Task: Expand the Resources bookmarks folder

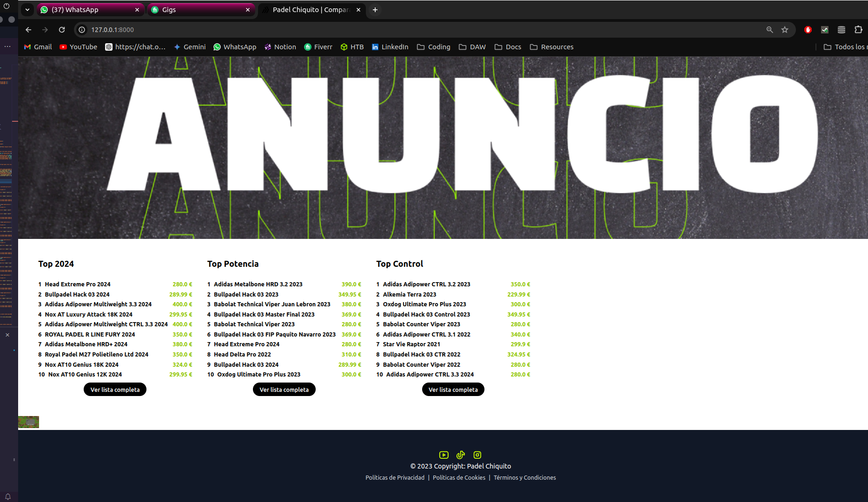Action: coord(552,47)
